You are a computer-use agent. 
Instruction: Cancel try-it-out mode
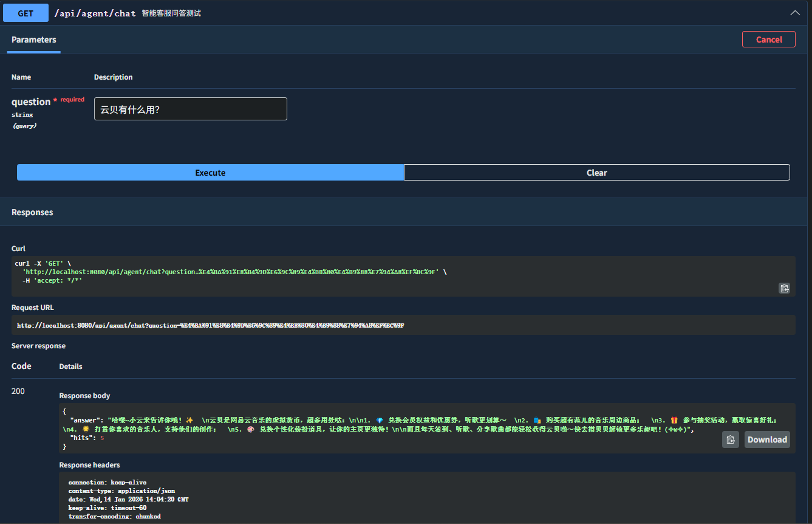click(768, 39)
